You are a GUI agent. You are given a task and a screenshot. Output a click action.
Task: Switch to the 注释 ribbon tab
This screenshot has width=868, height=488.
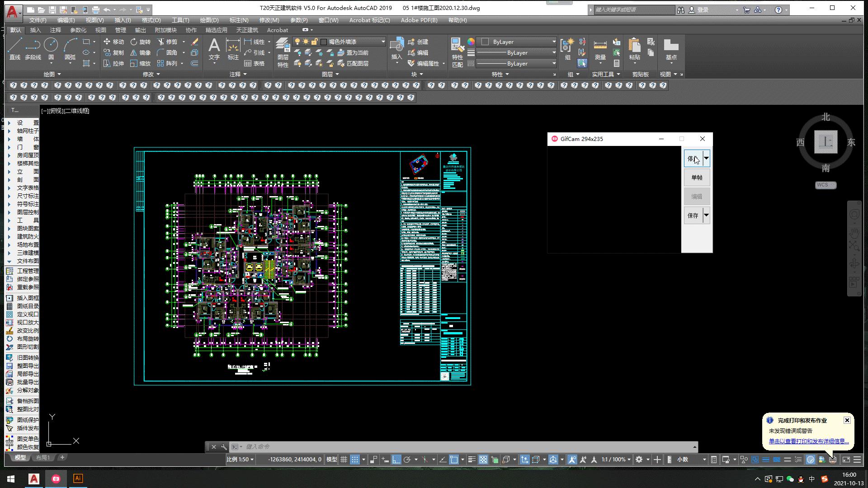click(x=55, y=30)
